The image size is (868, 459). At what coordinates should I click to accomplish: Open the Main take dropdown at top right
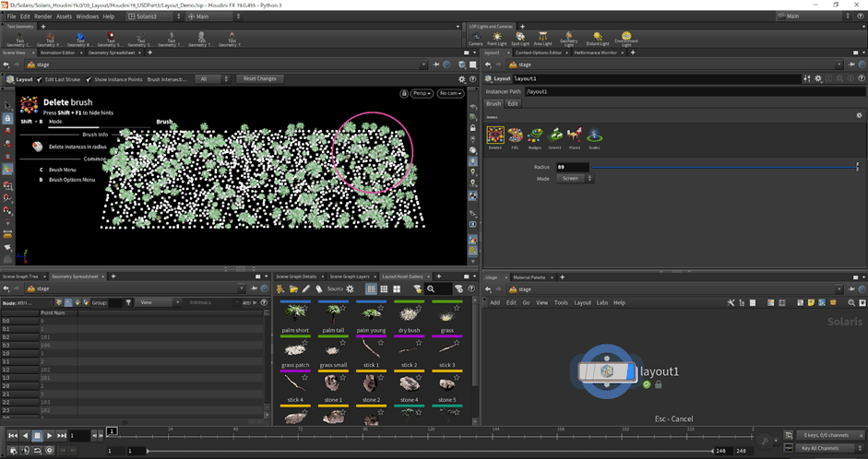click(x=814, y=17)
